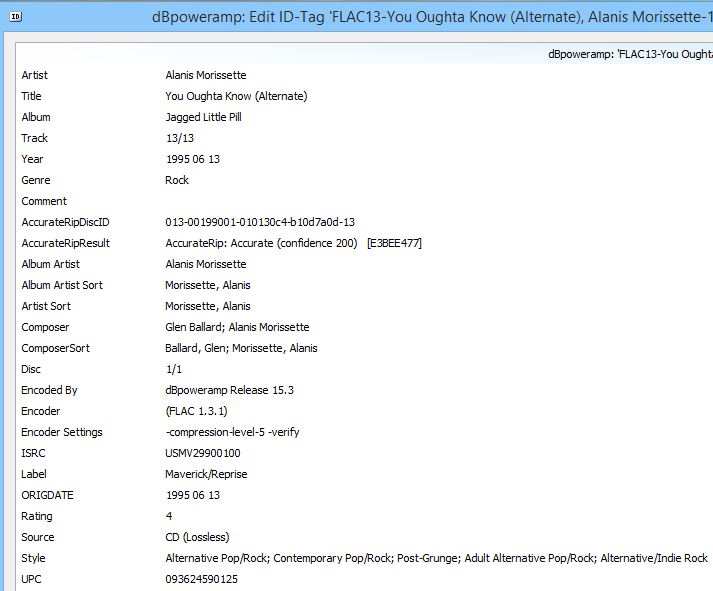
Task: Select the AccurateRipDiscID value
Action: tap(260, 222)
